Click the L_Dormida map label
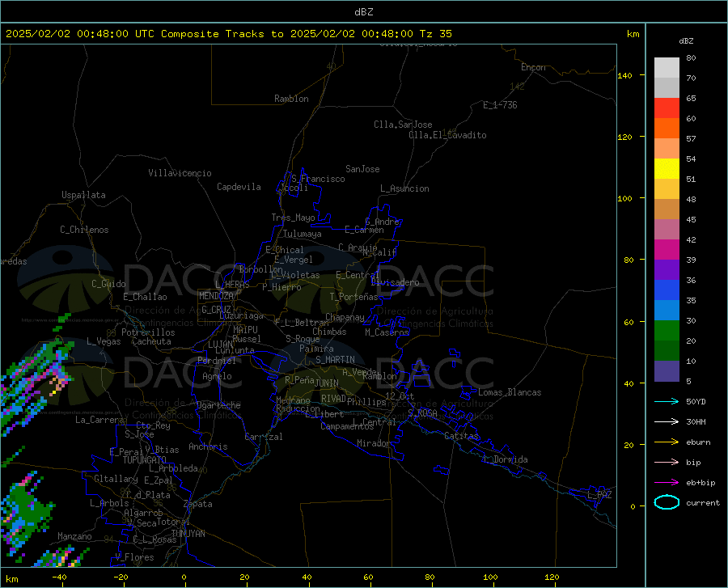 (x=505, y=459)
